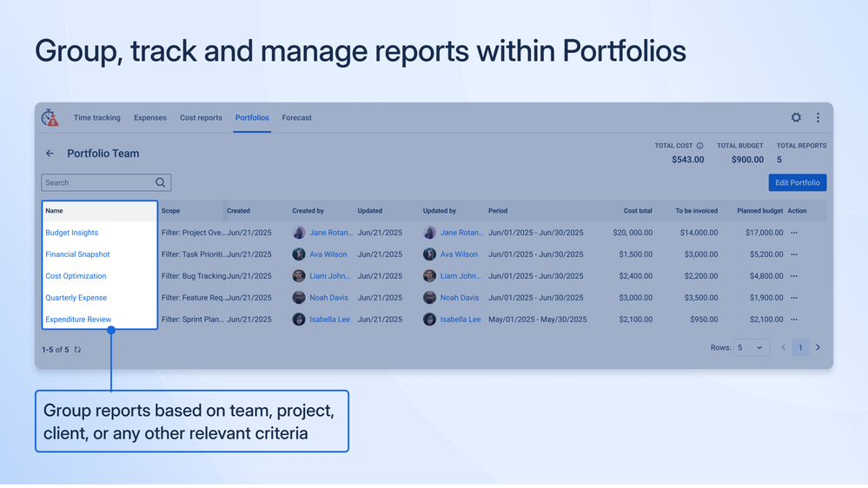Image resolution: width=868 pixels, height=488 pixels.
Task: Sort by the Created column header
Action: [x=238, y=211]
